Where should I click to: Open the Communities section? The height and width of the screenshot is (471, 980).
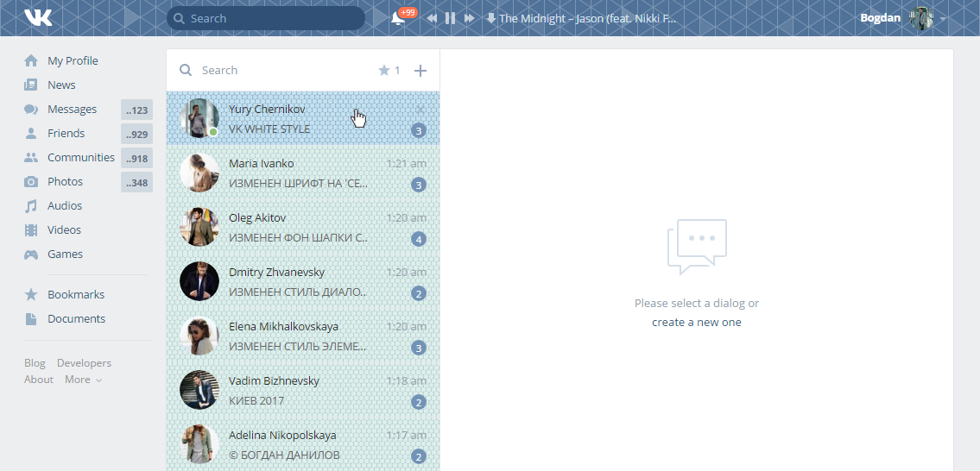[x=80, y=157]
